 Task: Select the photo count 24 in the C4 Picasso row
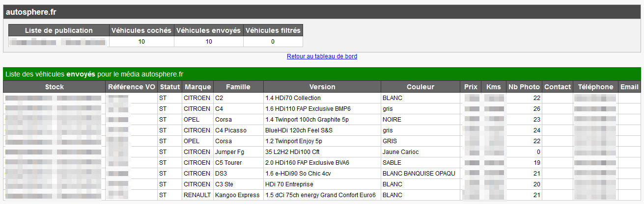(x=536, y=130)
